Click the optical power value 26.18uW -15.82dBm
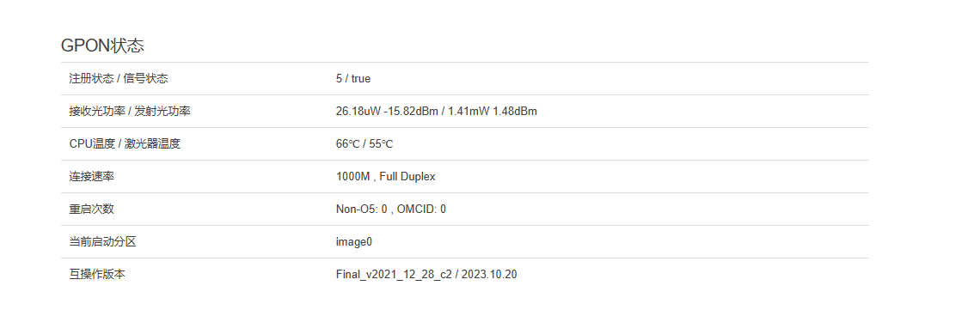Screen dimensions: 980x316 [x=388, y=111]
